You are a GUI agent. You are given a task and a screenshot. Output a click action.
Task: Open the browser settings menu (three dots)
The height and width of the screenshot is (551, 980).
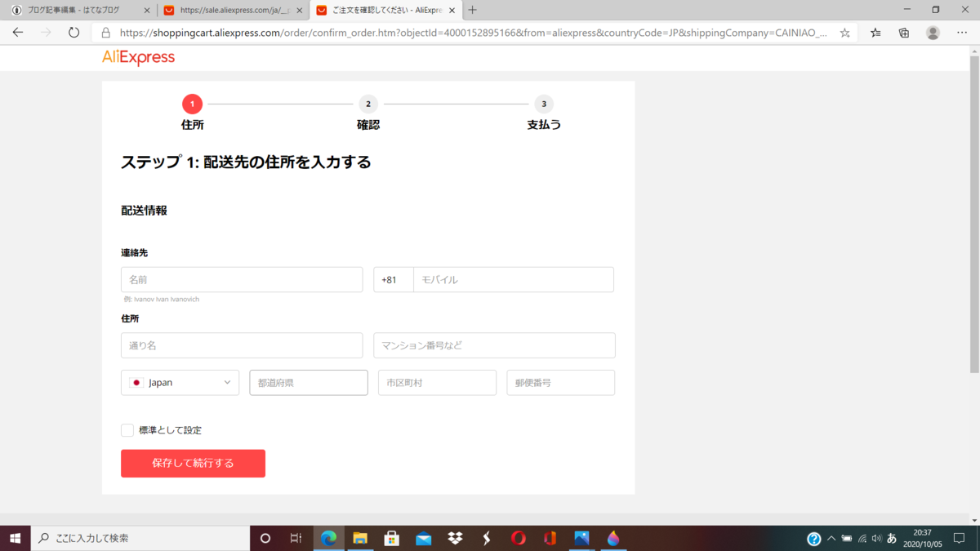[961, 33]
